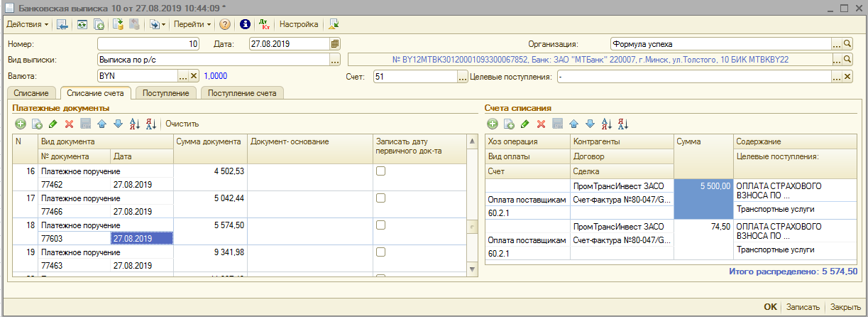Click red delete icon in Платежные документы toolbar
The height and width of the screenshot is (317, 868).
point(70,124)
